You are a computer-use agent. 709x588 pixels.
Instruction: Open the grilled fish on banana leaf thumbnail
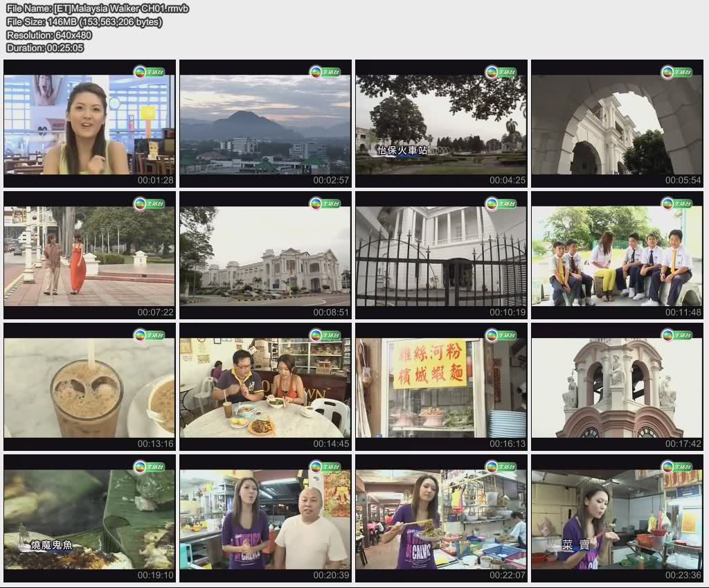[89, 519]
